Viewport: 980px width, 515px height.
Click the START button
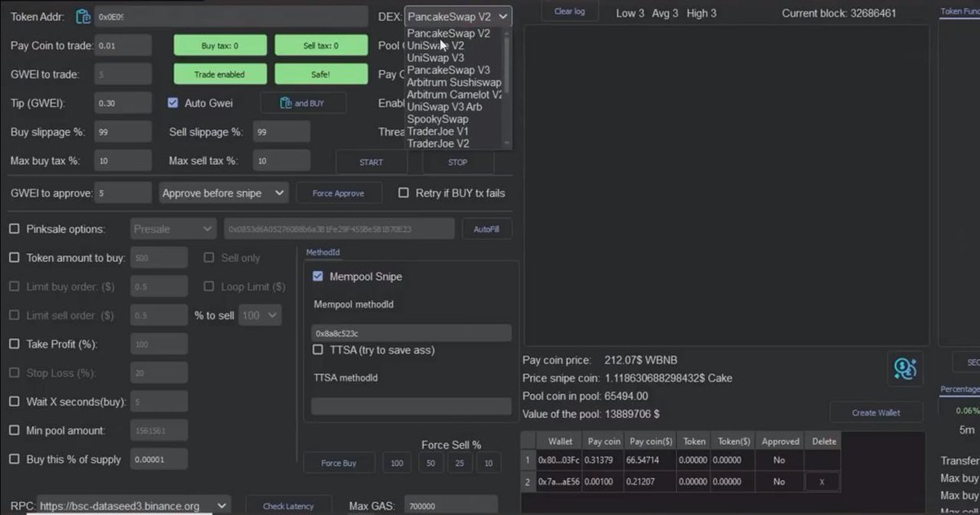(371, 162)
